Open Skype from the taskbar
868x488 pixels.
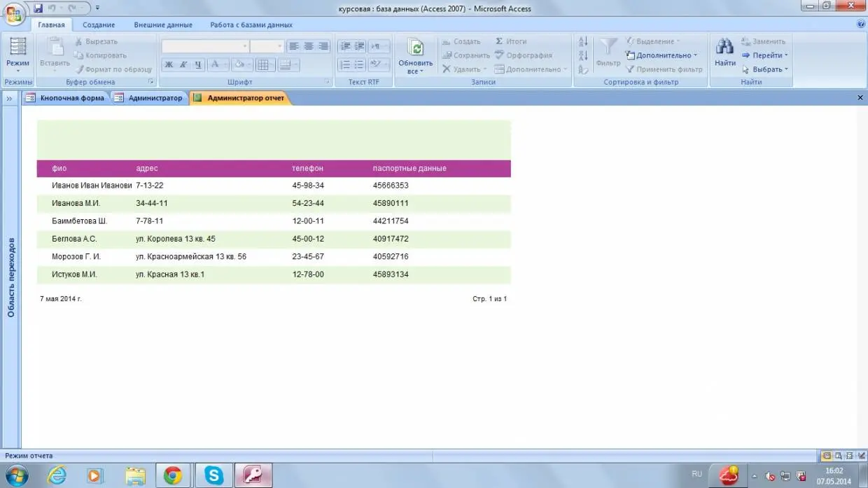pyautogui.click(x=213, y=475)
